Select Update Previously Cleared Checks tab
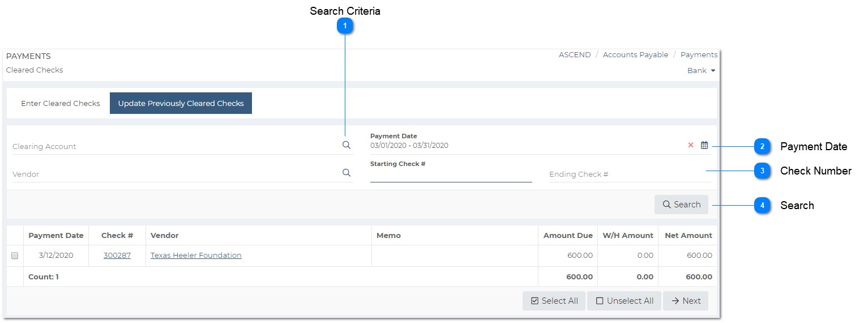The height and width of the screenshot is (323, 868). [x=181, y=103]
